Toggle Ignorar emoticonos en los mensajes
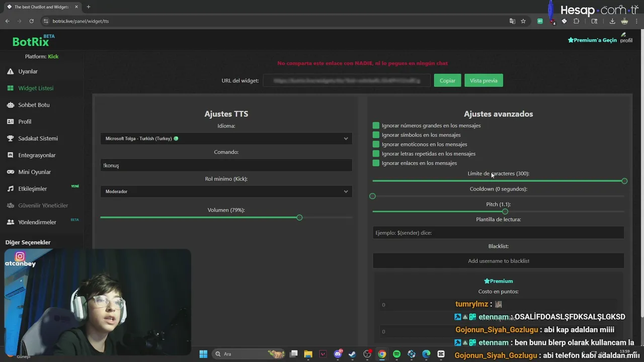644x362 pixels. pyautogui.click(x=376, y=144)
